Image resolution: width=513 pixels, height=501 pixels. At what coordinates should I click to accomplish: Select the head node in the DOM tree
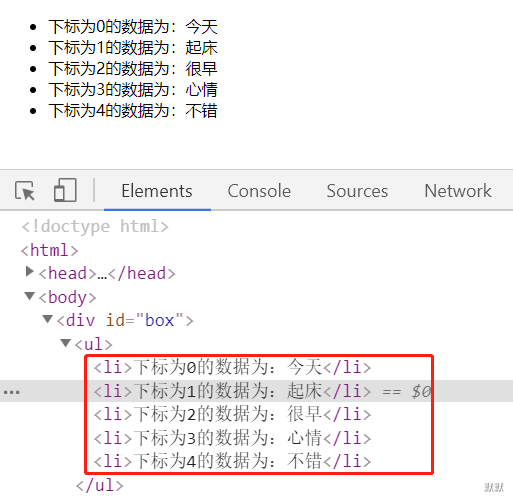(x=107, y=274)
